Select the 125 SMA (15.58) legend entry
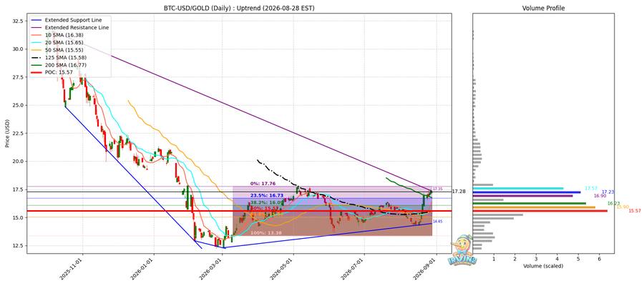Viewport: 644px width, 286px height. point(59,57)
